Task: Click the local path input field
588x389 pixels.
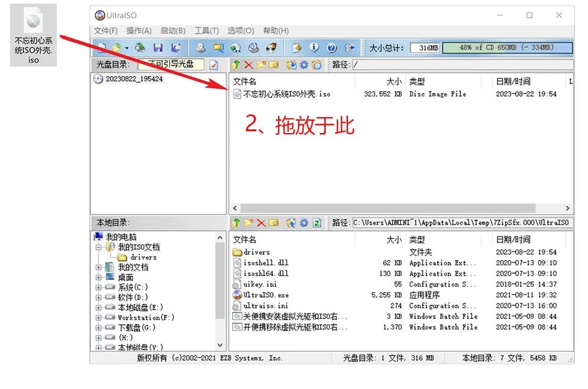Action: [x=461, y=222]
